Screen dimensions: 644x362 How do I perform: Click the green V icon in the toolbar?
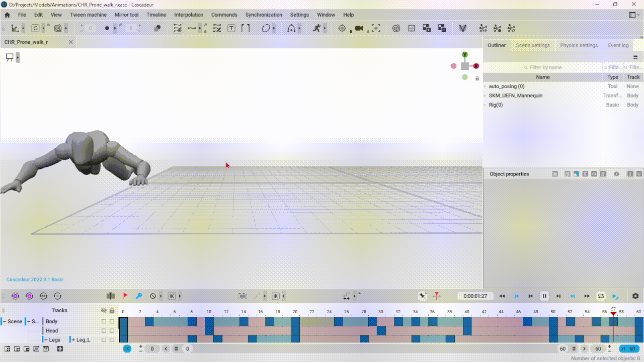(x=462, y=29)
